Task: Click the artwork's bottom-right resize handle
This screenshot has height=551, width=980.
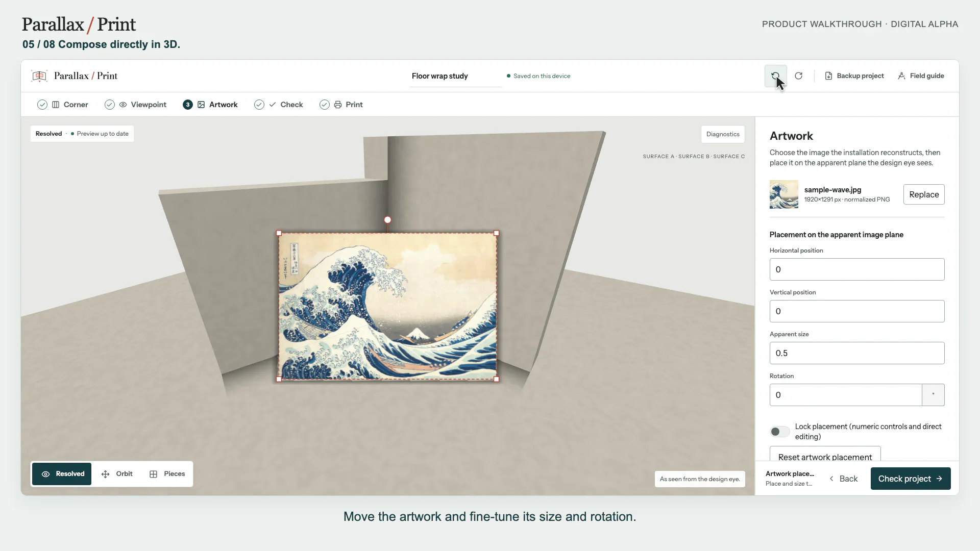Action: point(497,379)
